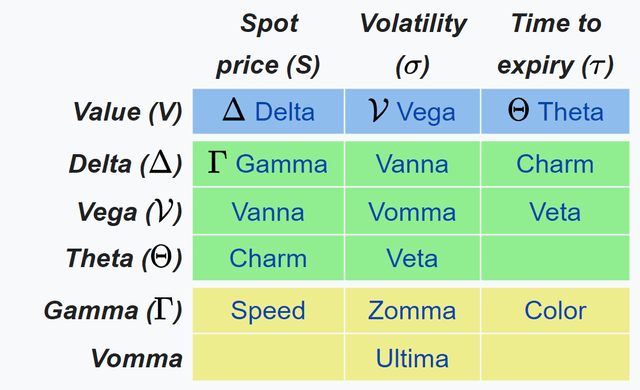Click the Theta symbol in blue cell
Viewport: 640px width, 390px height.
(x=518, y=110)
